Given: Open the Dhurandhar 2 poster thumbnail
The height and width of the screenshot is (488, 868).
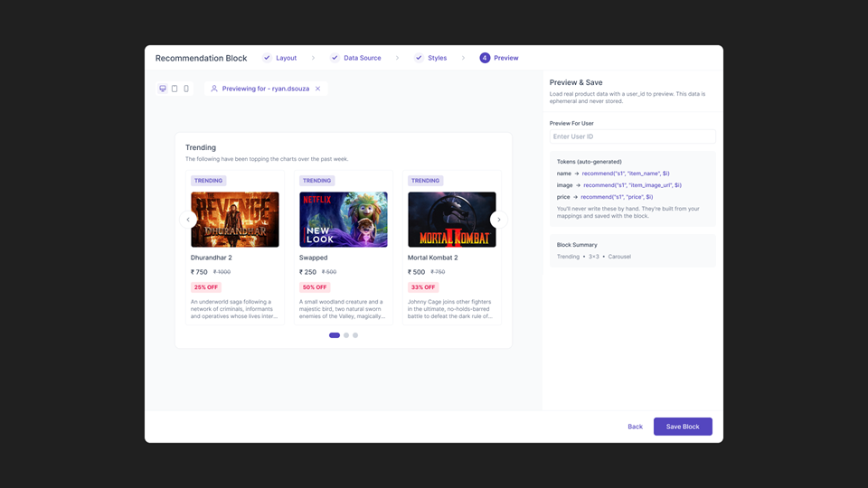Looking at the screenshot, I should tap(235, 220).
